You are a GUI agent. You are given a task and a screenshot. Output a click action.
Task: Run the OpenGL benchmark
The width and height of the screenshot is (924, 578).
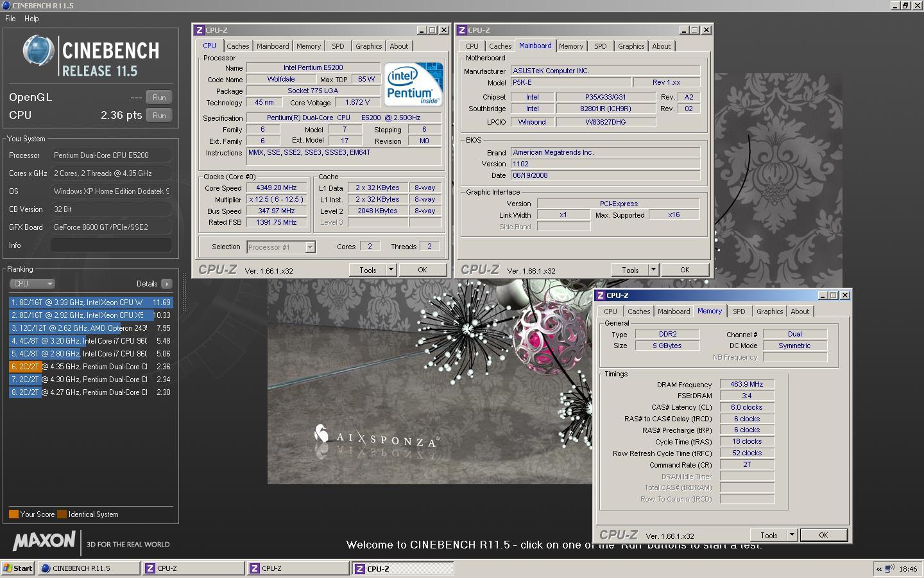[x=159, y=98]
